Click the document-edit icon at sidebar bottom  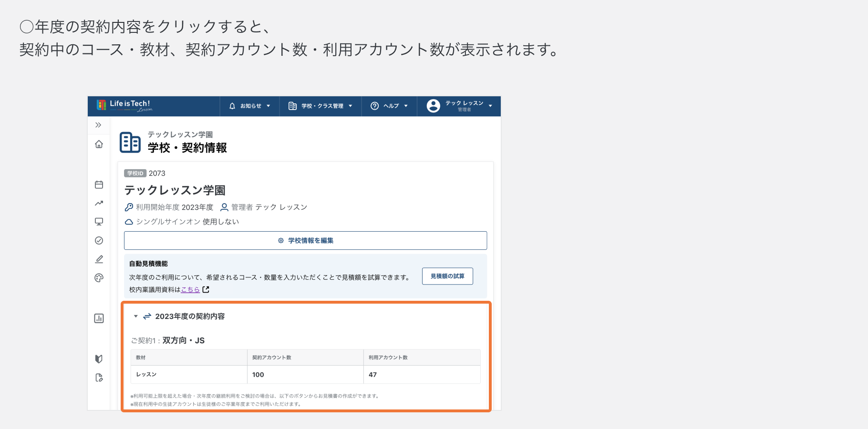point(99,378)
